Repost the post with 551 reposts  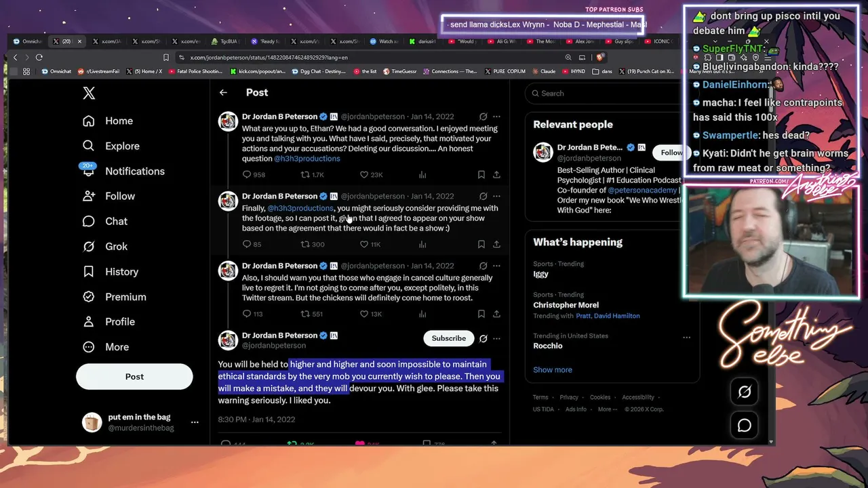tap(305, 314)
